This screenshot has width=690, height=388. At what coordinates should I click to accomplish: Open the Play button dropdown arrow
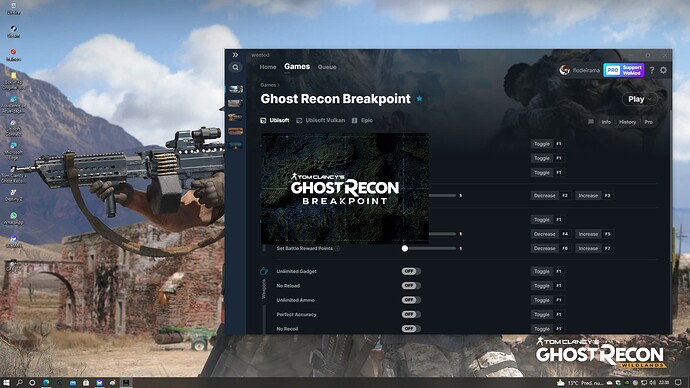650,99
